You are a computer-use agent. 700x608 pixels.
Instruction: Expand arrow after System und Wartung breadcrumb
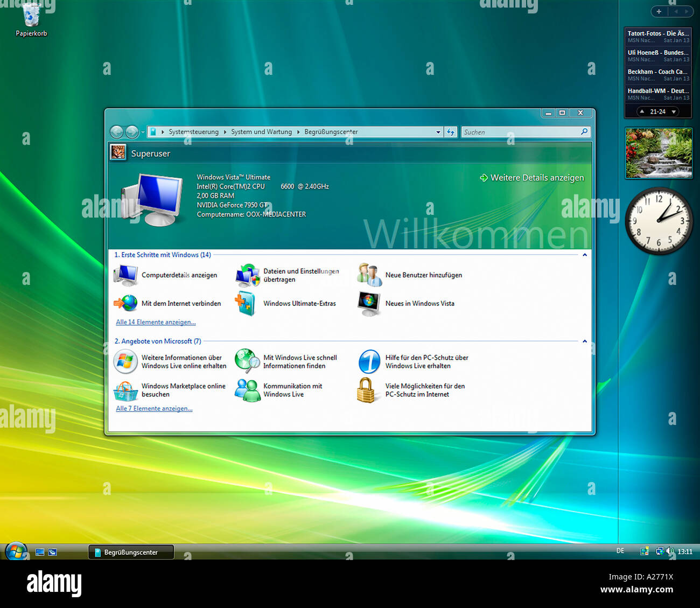tap(298, 132)
